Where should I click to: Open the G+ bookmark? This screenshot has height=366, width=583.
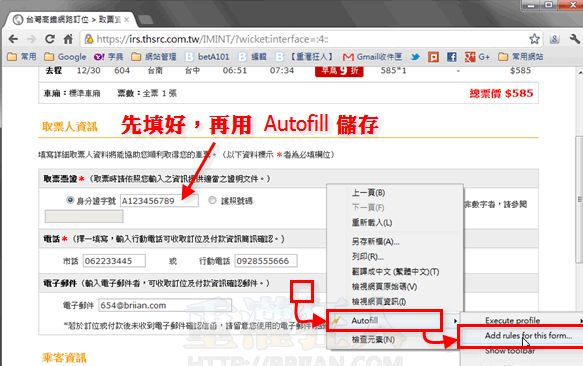coord(477,57)
